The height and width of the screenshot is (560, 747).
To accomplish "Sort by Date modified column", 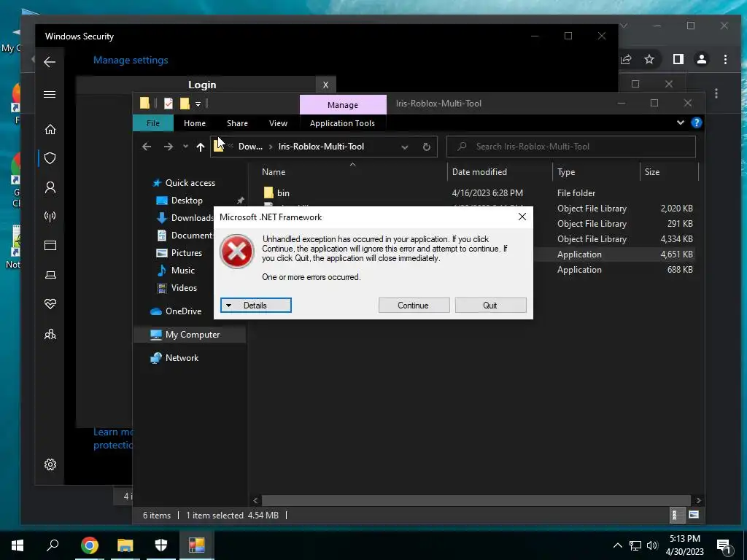I will point(479,172).
